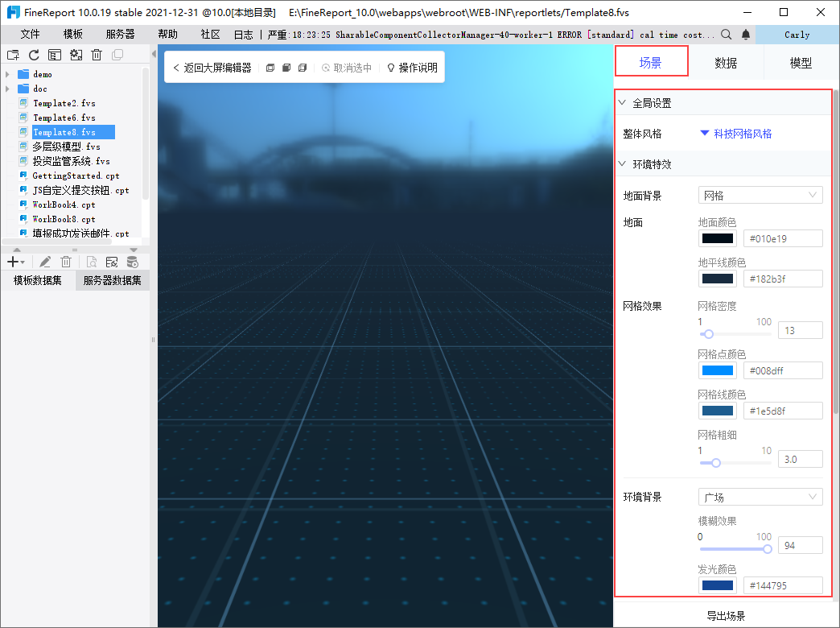Expand the demo folder
The image size is (840, 628).
click(x=7, y=74)
